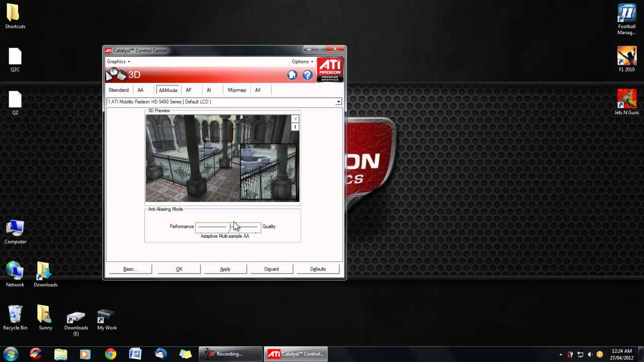Viewport: 644px width, 362px height.
Task: Open the Options dropdown menu
Action: 302,61
